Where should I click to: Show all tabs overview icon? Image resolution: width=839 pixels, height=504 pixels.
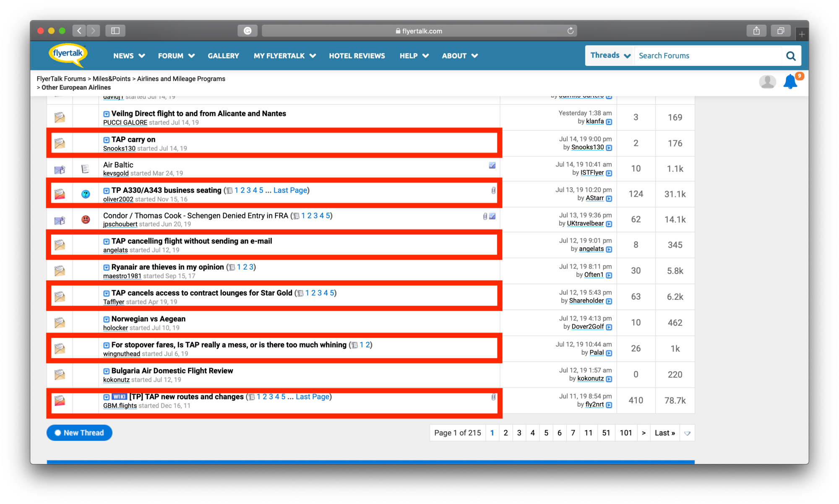[781, 31]
